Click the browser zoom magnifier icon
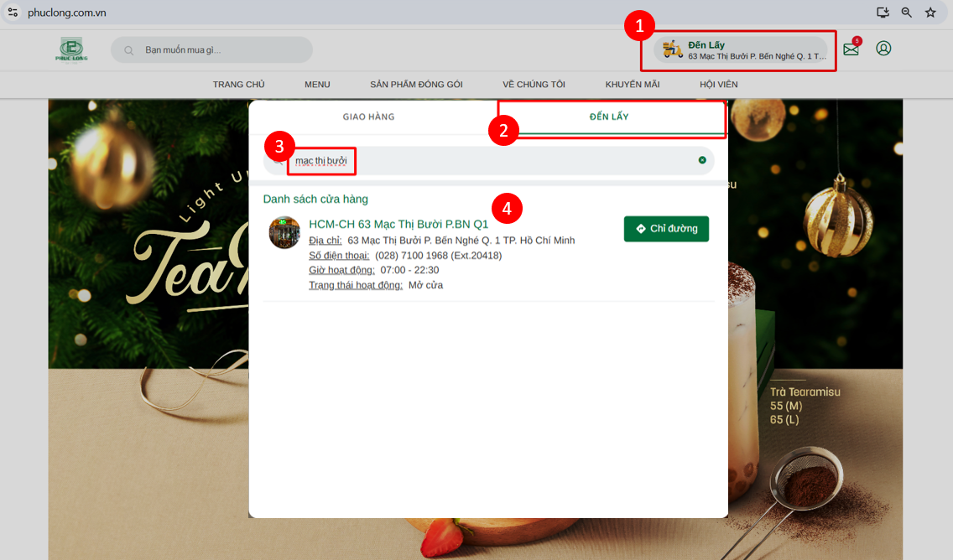 [907, 13]
